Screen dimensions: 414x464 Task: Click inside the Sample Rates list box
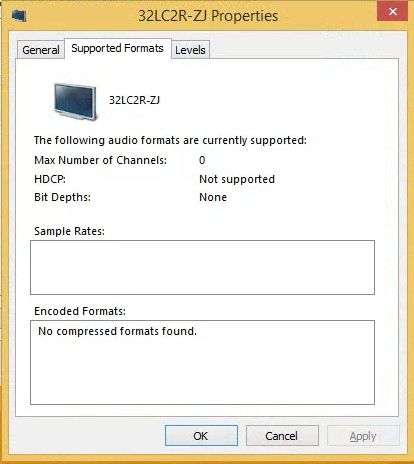202,267
